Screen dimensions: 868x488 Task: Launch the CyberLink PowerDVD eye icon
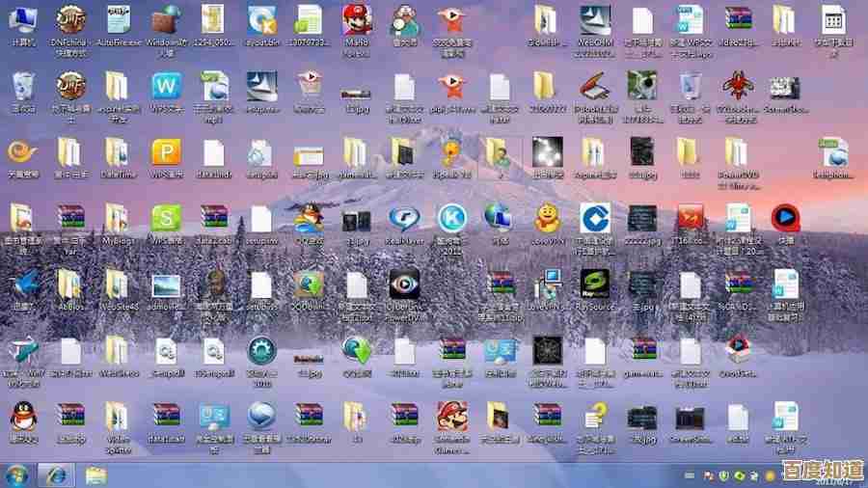pyautogui.click(x=404, y=284)
